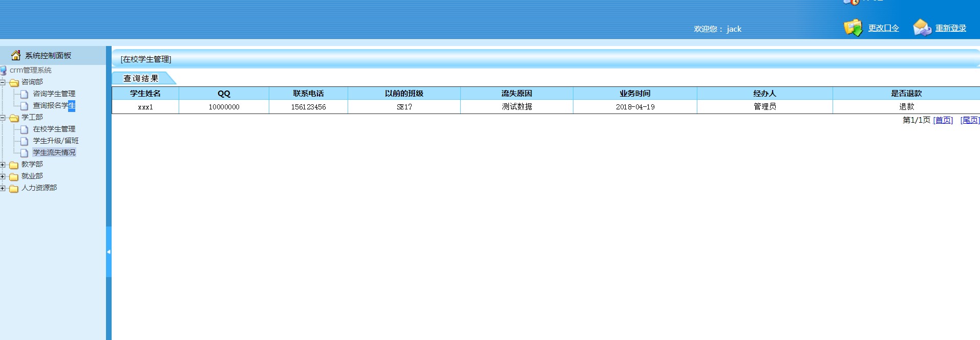Collapse the 咨询部 tree node
Screen dimensions: 980x340
(3, 82)
